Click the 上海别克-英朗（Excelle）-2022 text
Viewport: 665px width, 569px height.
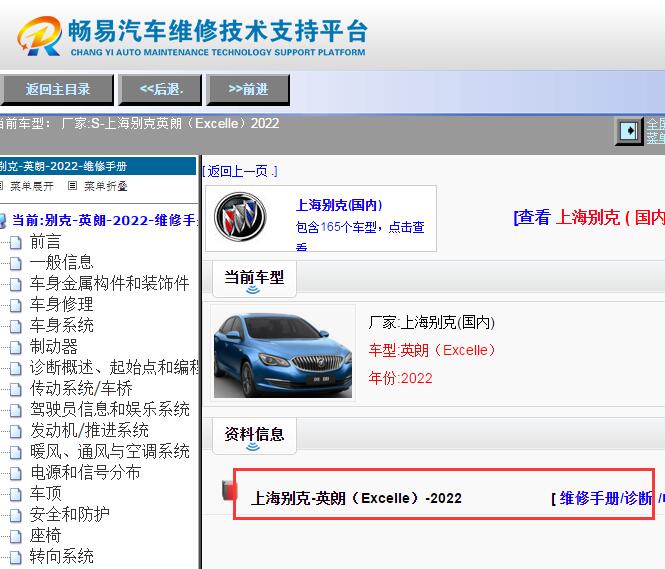[x=356, y=498]
